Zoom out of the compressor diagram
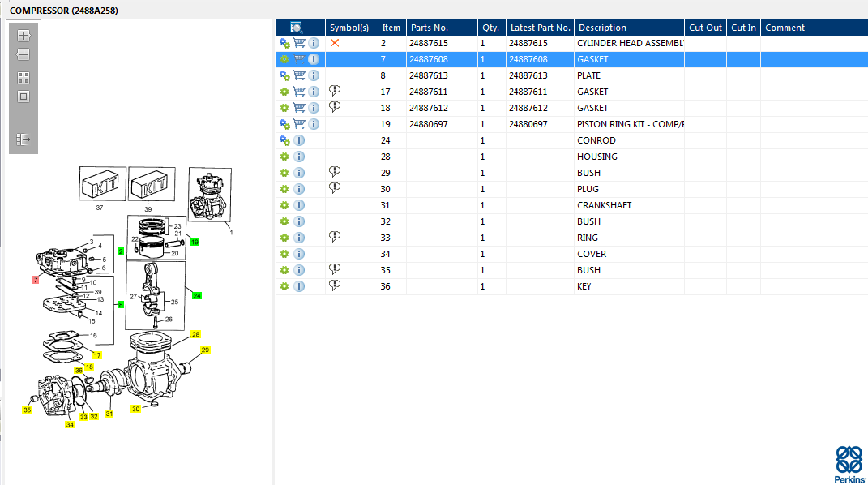Image resolution: width=868 pixels, height=485 pixels. (x=24, y=54)
